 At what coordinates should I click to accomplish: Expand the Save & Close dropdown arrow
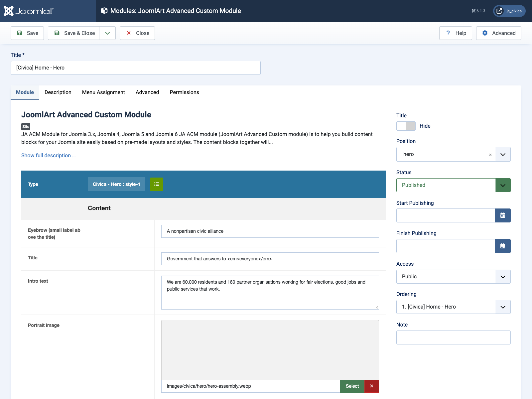point(107,33)
